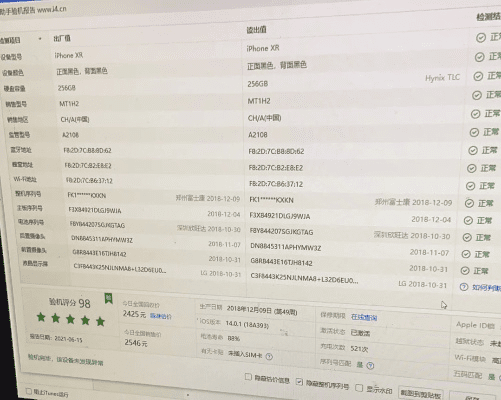Select F3X84921DLGJ9WJA in the 读出值 column
Screen dimensions: 501x400
280,216
